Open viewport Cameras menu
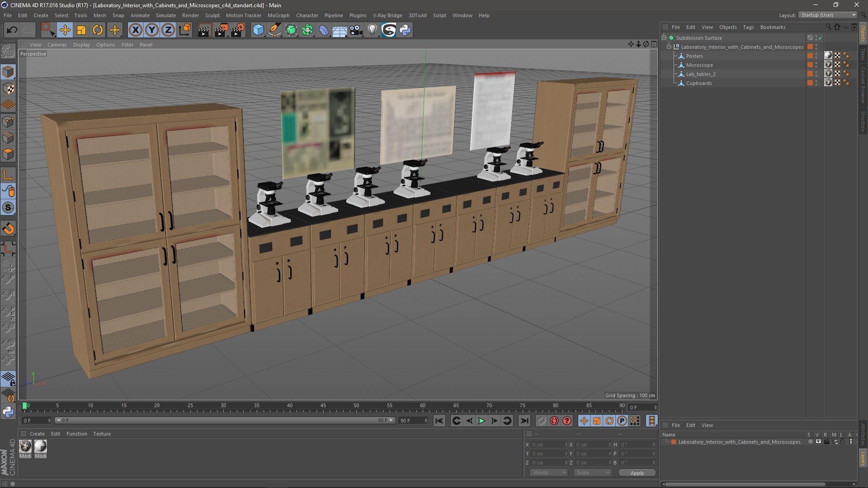The image size is (868, 488). click(x=57, y=45)
